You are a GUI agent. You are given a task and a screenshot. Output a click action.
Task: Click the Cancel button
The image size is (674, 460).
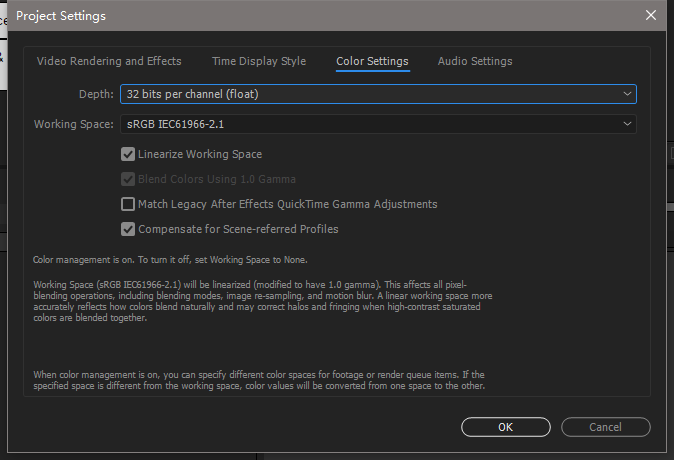tap(605, 427)
